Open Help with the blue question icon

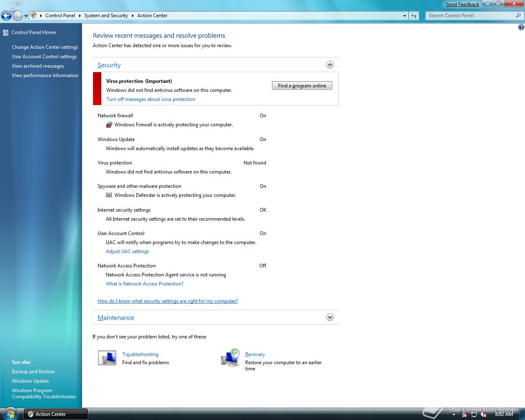[x=521, y=27]
